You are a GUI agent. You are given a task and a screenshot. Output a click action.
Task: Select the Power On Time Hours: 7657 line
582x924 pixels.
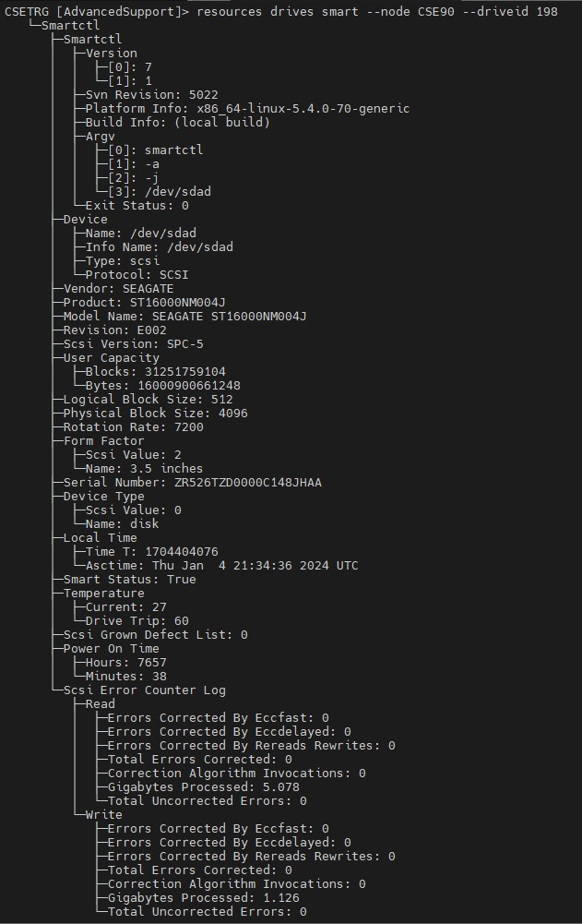[126, 663]
